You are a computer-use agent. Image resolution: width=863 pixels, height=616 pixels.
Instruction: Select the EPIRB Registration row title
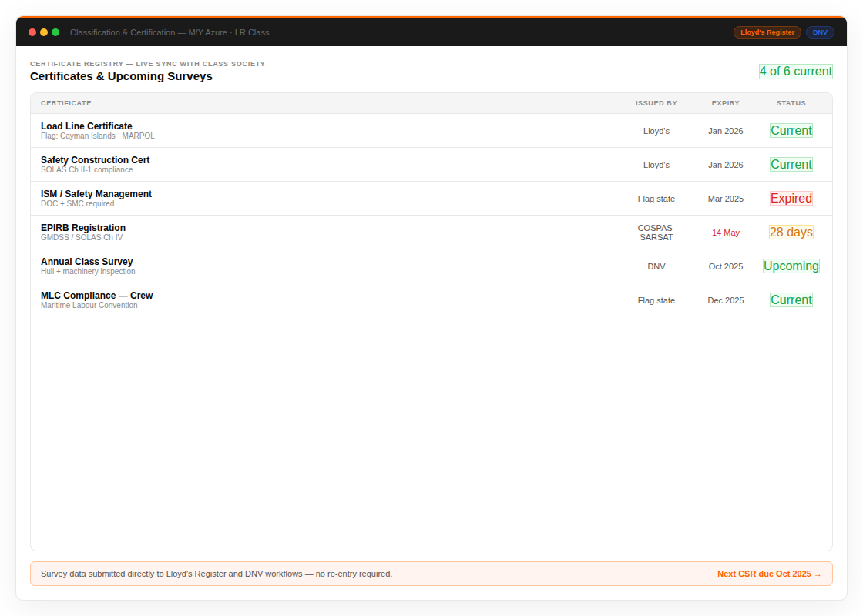coord(83,228)
